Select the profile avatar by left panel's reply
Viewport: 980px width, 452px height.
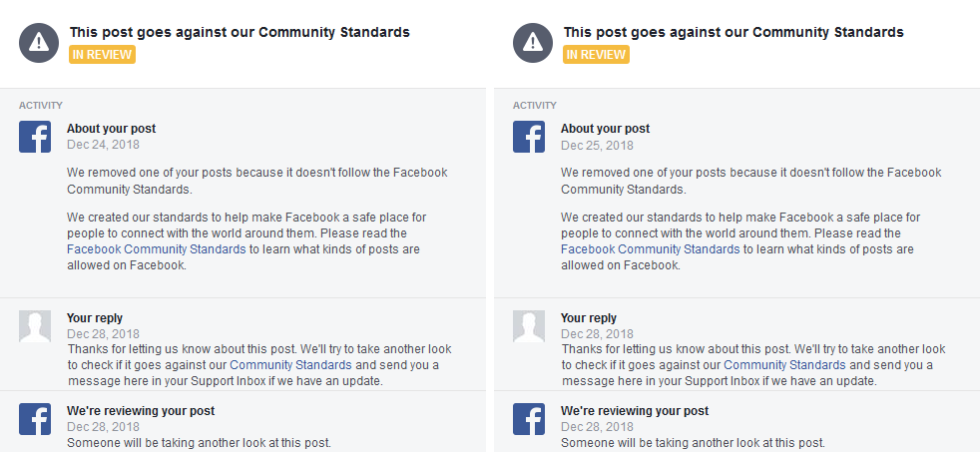click(35, 326)
